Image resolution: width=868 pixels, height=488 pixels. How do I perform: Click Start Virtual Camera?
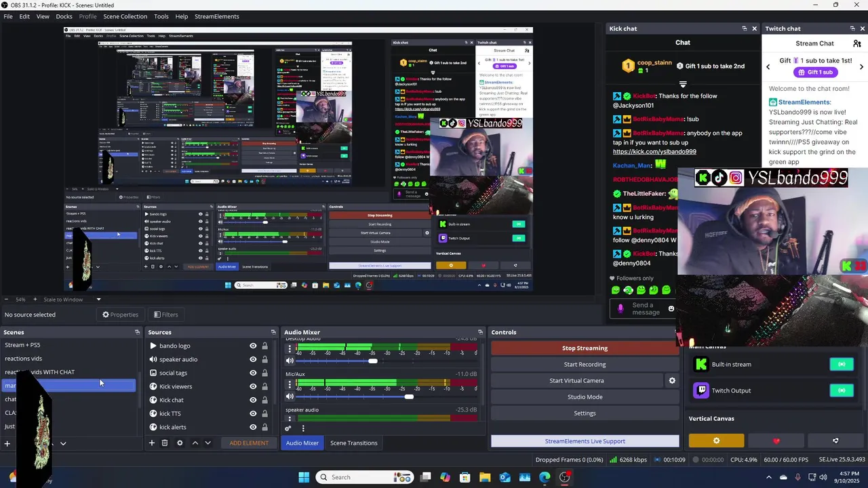(x=576, y=381)
